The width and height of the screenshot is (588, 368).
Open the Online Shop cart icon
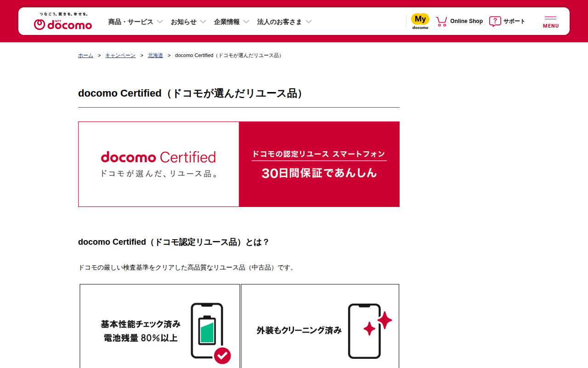coord(441,21)
